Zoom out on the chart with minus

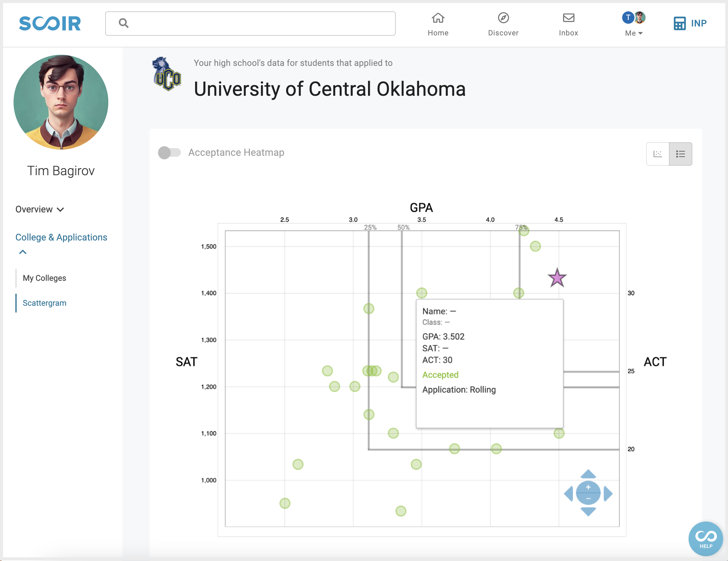pyautogui.click(x=588, y=499)
